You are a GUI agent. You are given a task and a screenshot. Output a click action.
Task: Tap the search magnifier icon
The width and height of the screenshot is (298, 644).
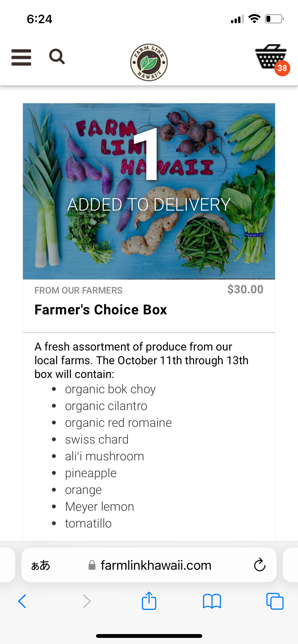click(57, 56)
